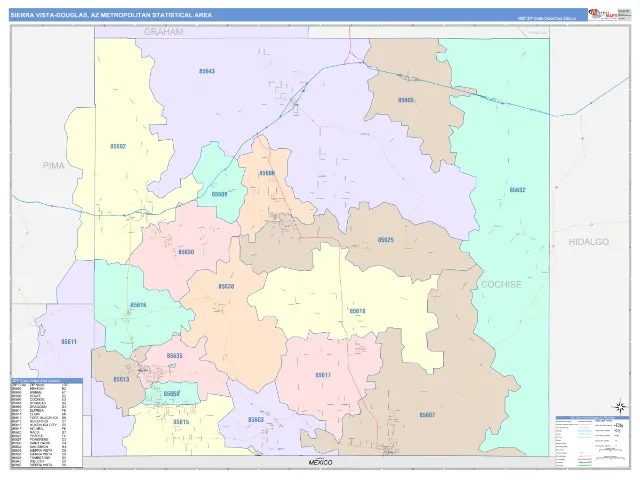
Task: Select ZIP code label 85607
Action: (427, 415)
